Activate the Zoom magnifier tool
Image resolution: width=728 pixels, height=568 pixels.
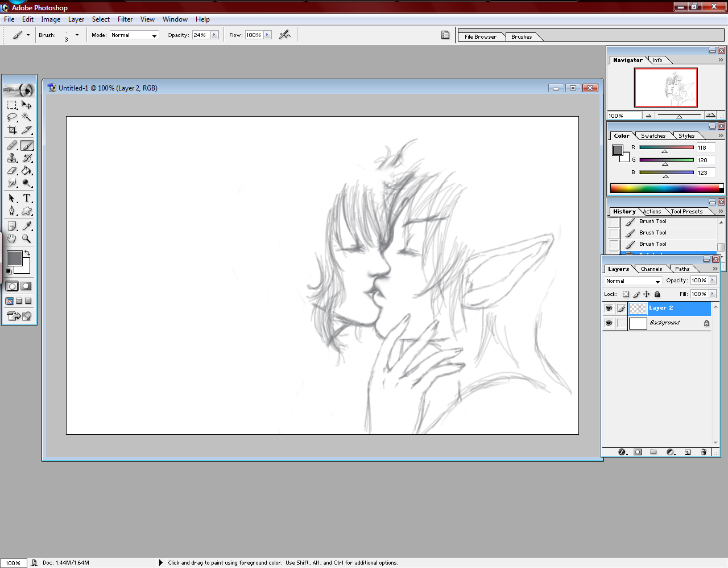click(x=26, y=239)
